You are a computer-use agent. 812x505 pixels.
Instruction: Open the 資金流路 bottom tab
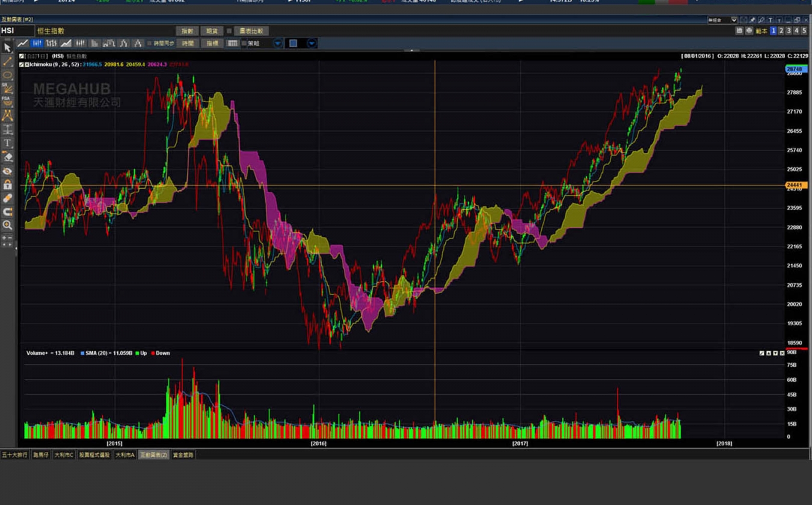[x=183, y=455]
